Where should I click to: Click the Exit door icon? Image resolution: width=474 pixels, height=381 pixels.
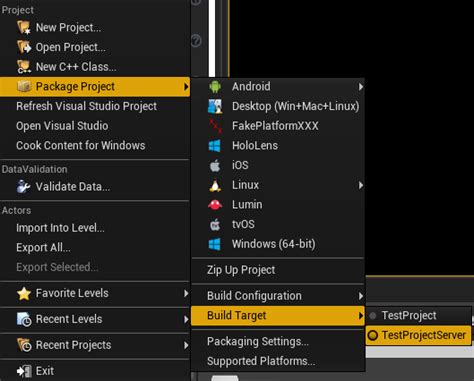click(x=24, y=371)
